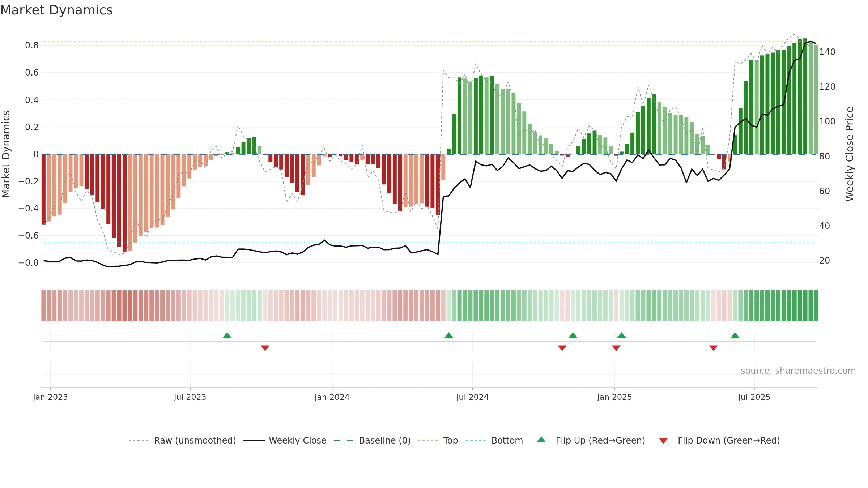Select the first flip-up marker after Jul 2023

click(227, 335)
